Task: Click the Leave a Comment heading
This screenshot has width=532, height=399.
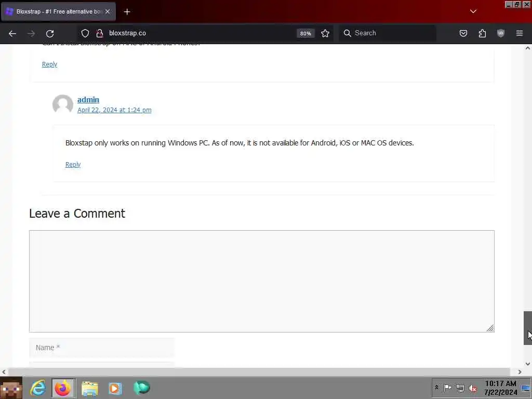Action: click(77, 214)
